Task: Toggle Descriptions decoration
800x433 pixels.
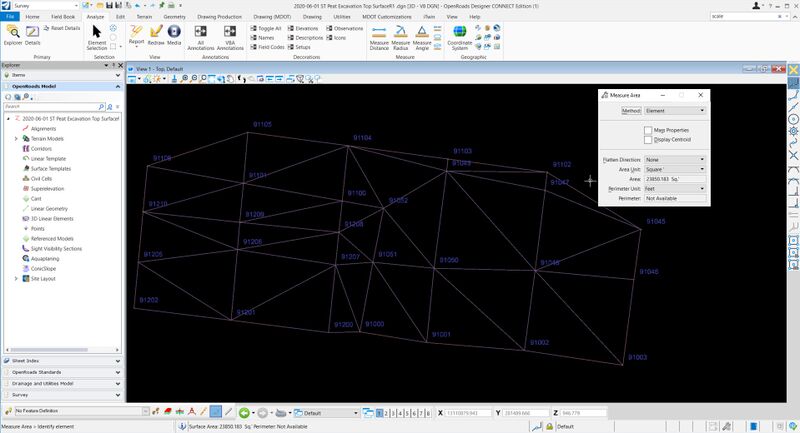Action: tap(305, 38)
